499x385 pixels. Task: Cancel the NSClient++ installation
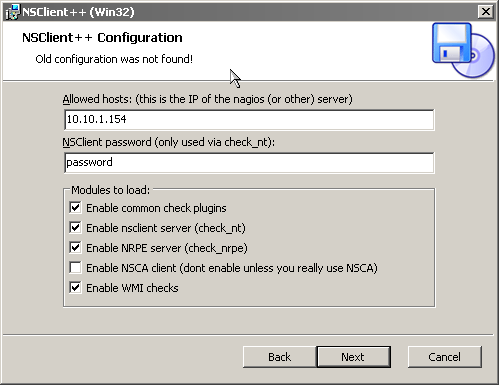point(445,357)
